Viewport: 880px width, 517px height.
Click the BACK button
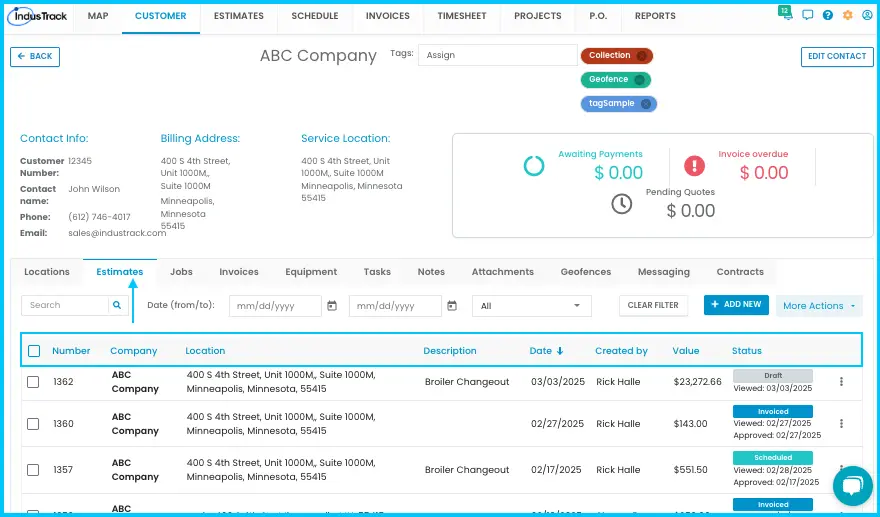(x=35, y=57)
